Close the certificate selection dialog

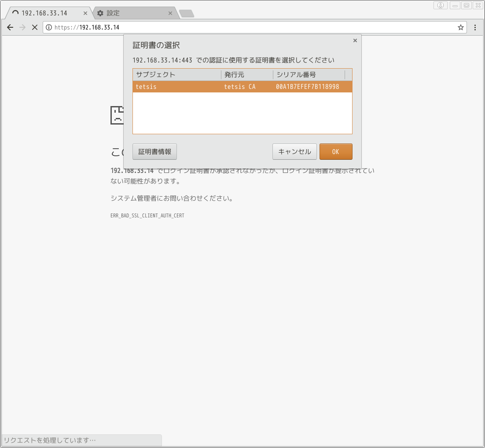coord(355,40)
